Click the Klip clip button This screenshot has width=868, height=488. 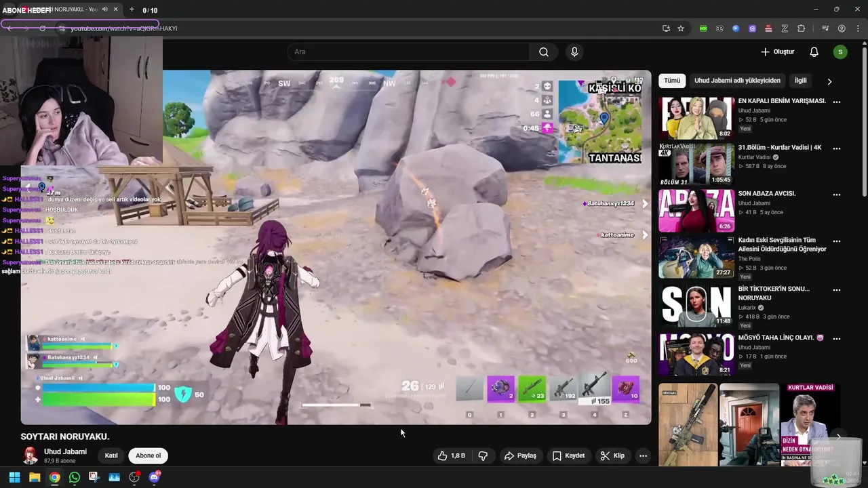click(612, 455)
